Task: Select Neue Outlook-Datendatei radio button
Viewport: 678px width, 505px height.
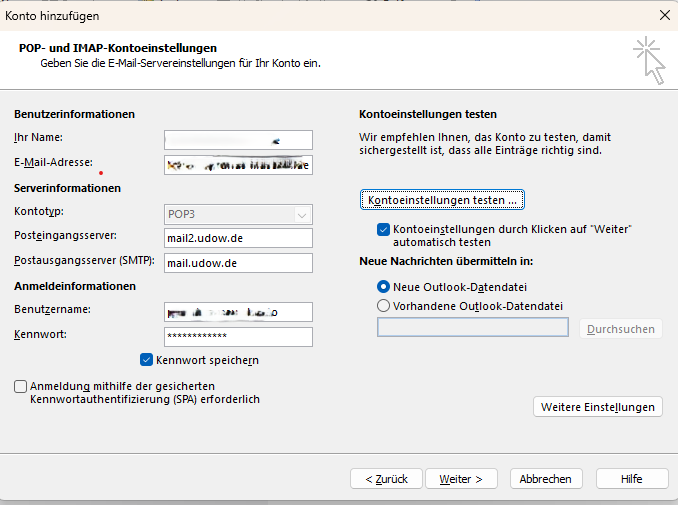Action: (383, 287)
